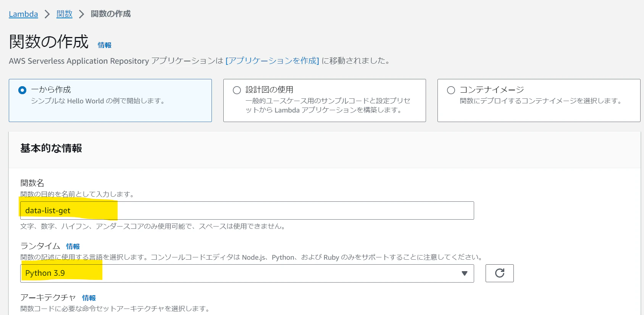The image size is (644, 315).
Task: Follow the アプリケーションを作成 link
Action: (272, 61)
